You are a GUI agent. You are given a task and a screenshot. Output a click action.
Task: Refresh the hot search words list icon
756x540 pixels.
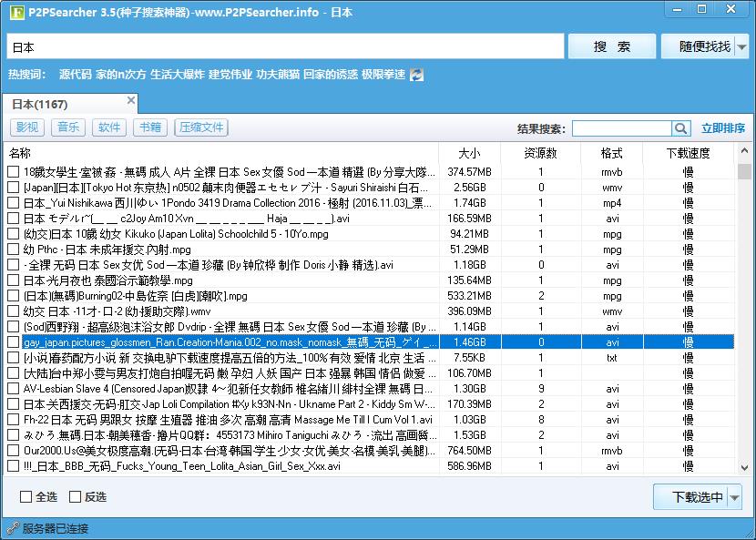coord(416,75)
